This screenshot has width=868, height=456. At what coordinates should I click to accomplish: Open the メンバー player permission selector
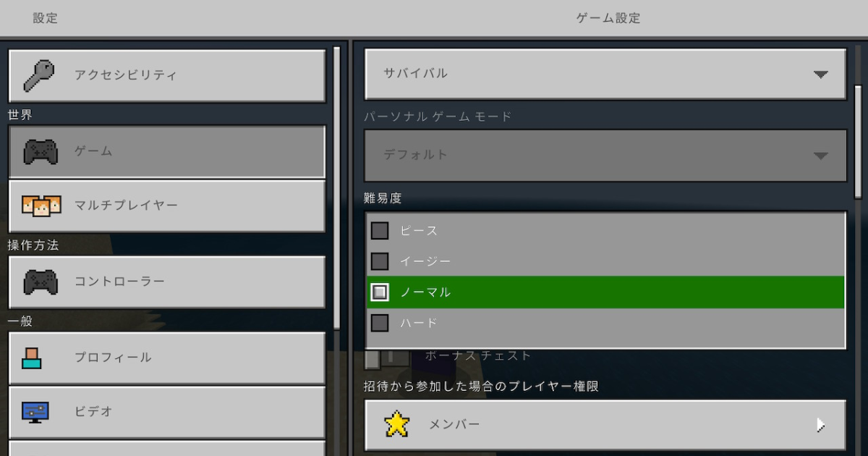(x=605, y=425)
